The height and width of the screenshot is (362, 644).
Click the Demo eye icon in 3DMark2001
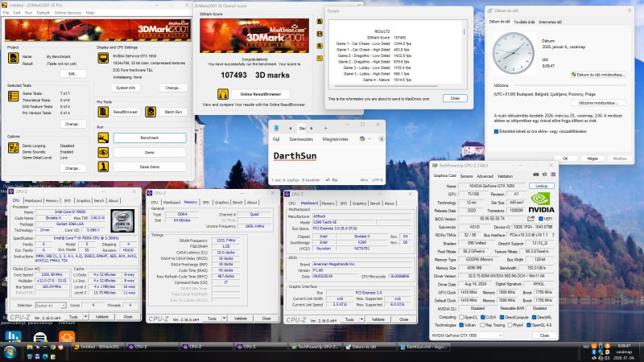click(x=103, y=152)
